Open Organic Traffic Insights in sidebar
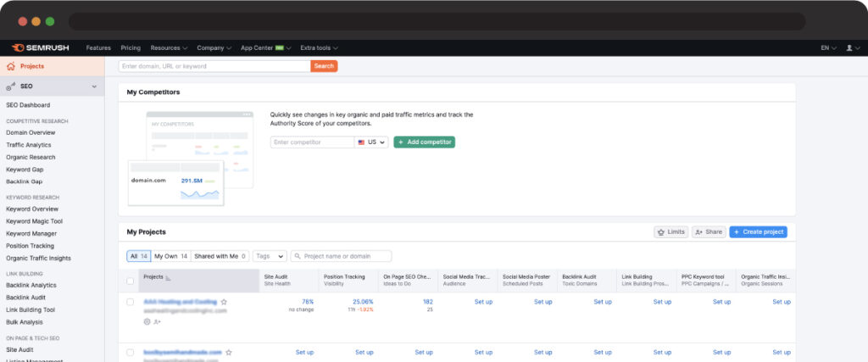The height and width of the screenshot is (362, 868). (38, 258)
